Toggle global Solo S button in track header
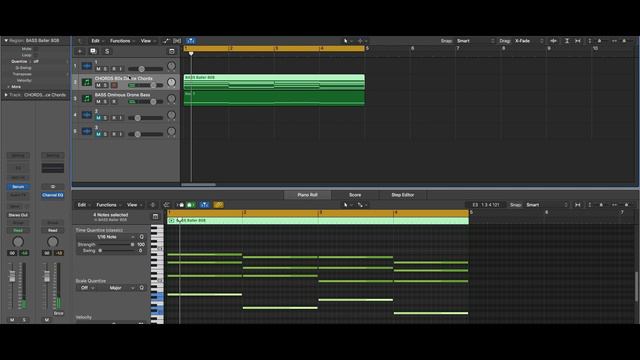 (107, 51)
